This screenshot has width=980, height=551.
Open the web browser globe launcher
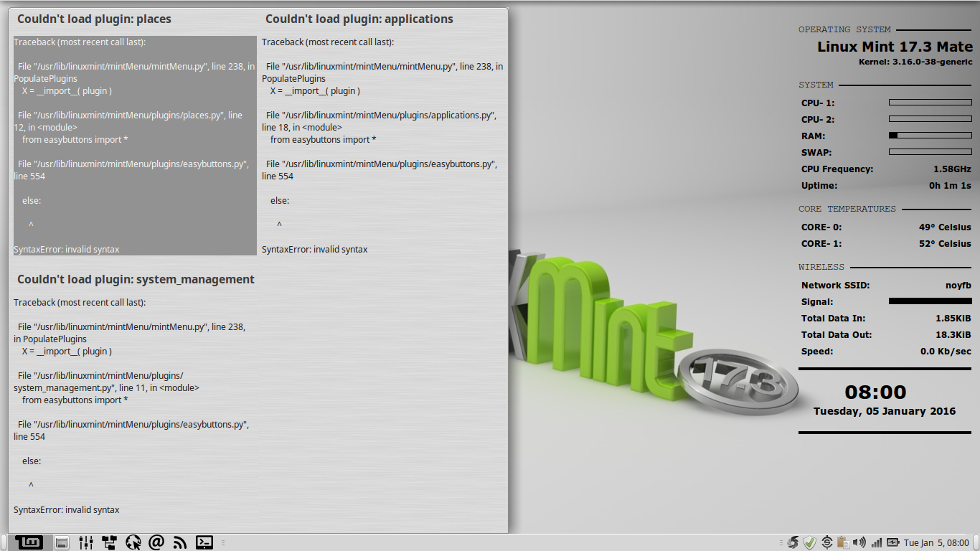coord(133,542)
